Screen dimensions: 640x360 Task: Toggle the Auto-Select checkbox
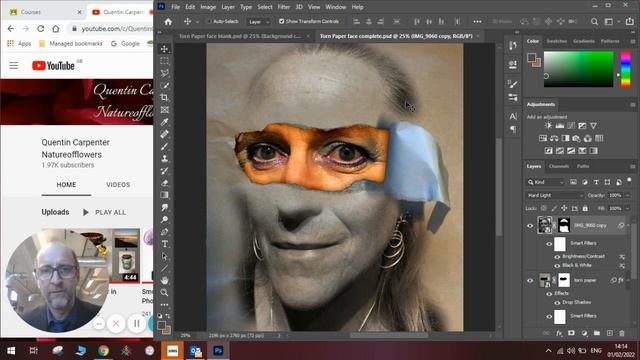point(209,22)
